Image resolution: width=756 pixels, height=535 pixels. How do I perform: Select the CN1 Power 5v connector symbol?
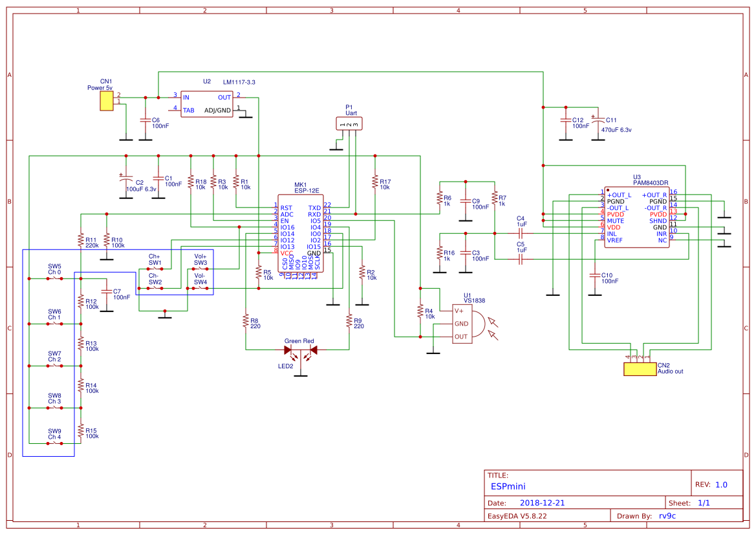pyautogui.click(x=106, y=101)
